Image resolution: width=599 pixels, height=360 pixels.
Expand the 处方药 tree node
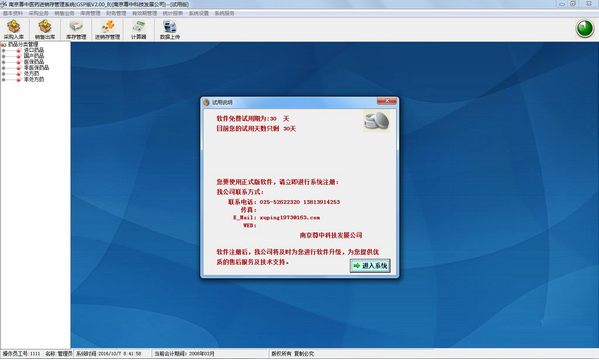point(3,74)
